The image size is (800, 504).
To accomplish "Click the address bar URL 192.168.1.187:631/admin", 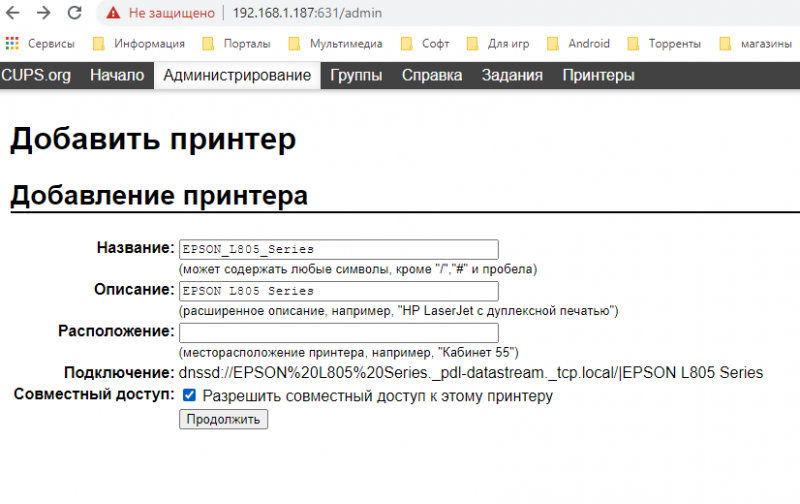I will [x=307, y=13].
